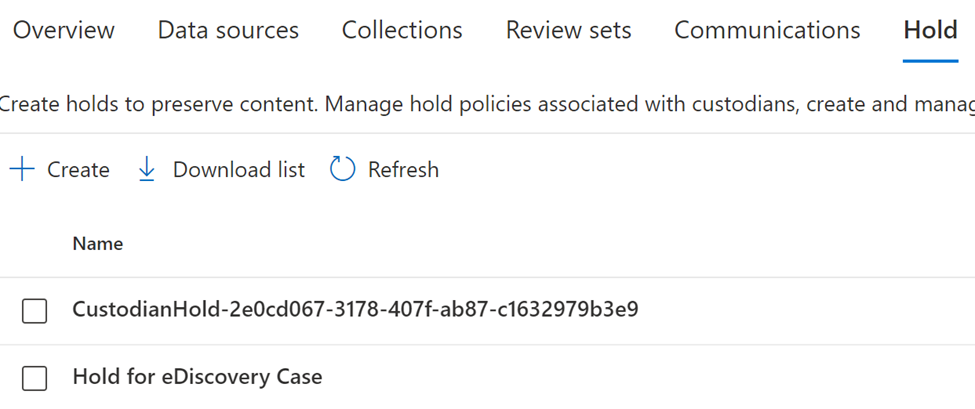Open the Communications tab
The height and width of the screenshot is (409, 975).
pyautogui.click(x=767, y=30)
